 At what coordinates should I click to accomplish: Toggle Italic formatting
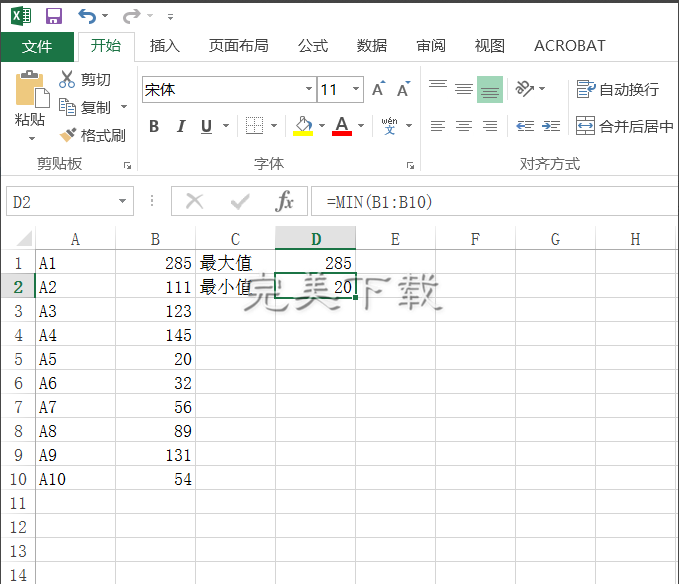click(181, 126)
